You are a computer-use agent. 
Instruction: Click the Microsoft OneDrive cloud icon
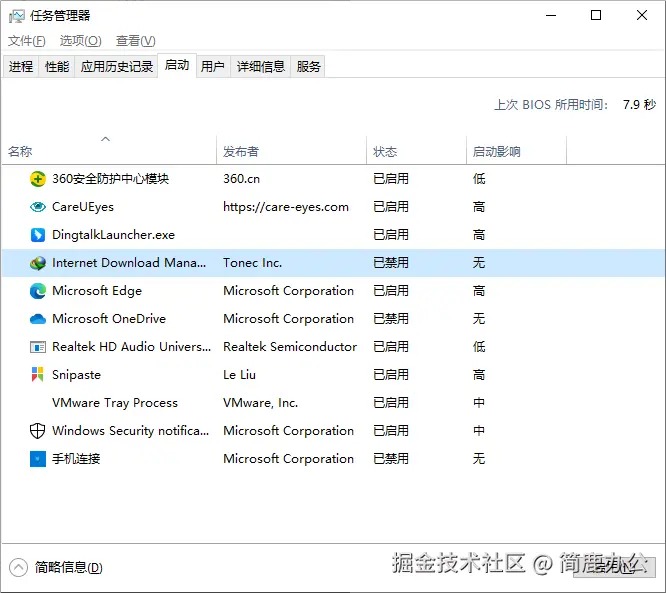(x=38, y=319)
